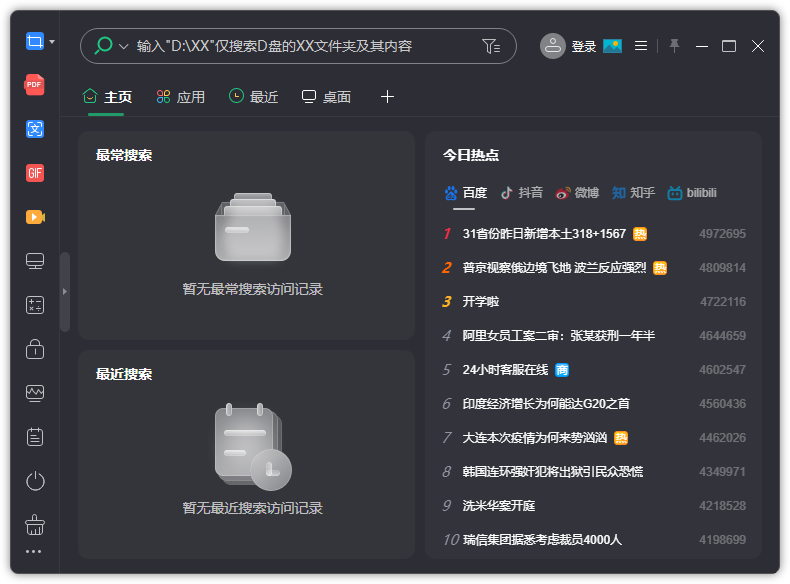
Task: Switch to the 应用 tab
Action: coord(181,97)
